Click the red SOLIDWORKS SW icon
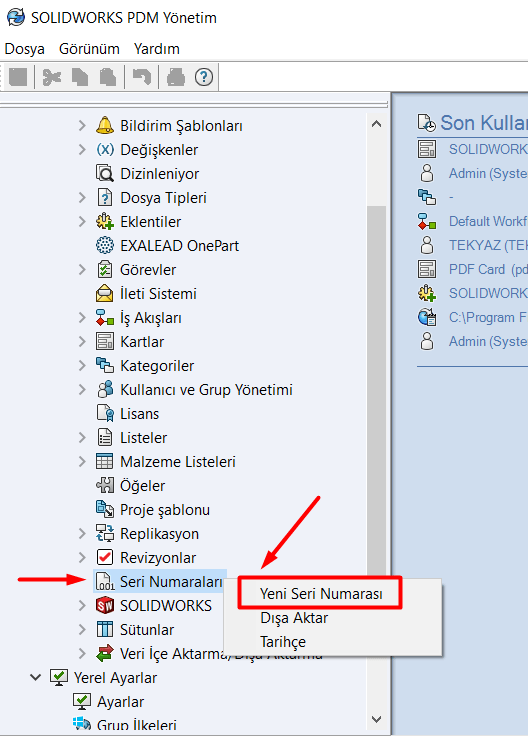Image resolution: width=528 pixels, height=737 pixels. 105,605
